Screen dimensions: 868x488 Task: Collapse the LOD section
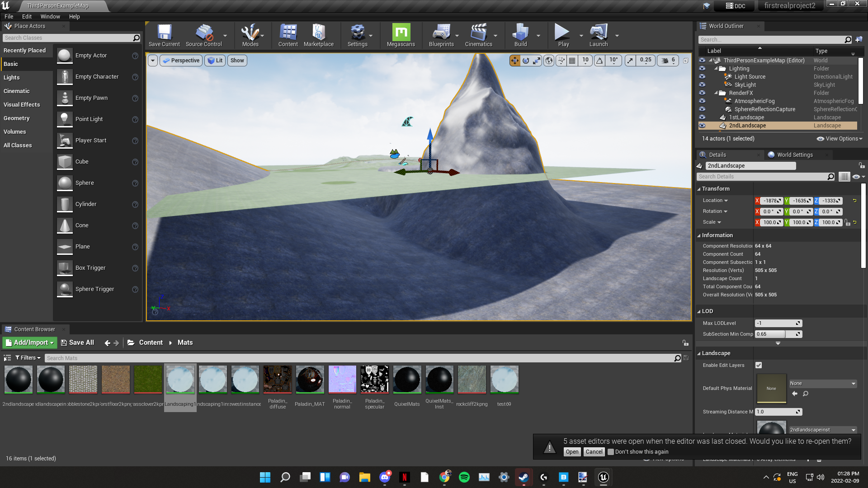click(x=699, y=311)
